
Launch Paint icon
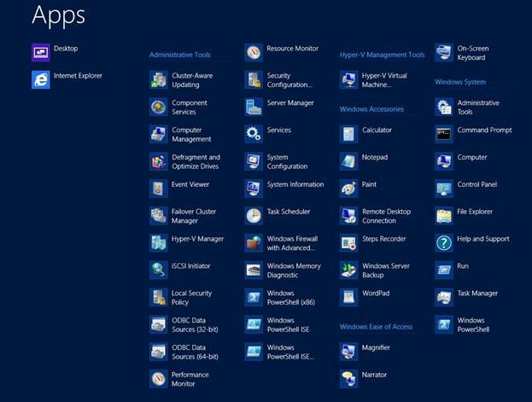348,189
